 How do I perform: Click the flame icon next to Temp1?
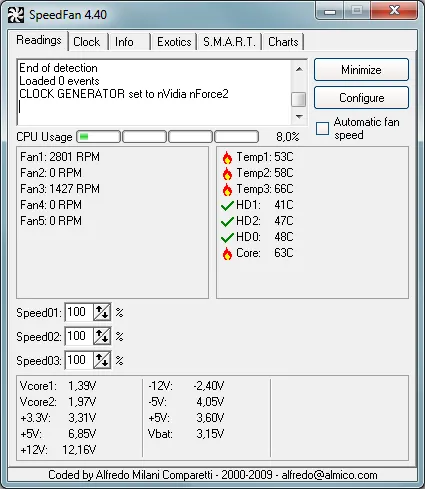(227, 157)
